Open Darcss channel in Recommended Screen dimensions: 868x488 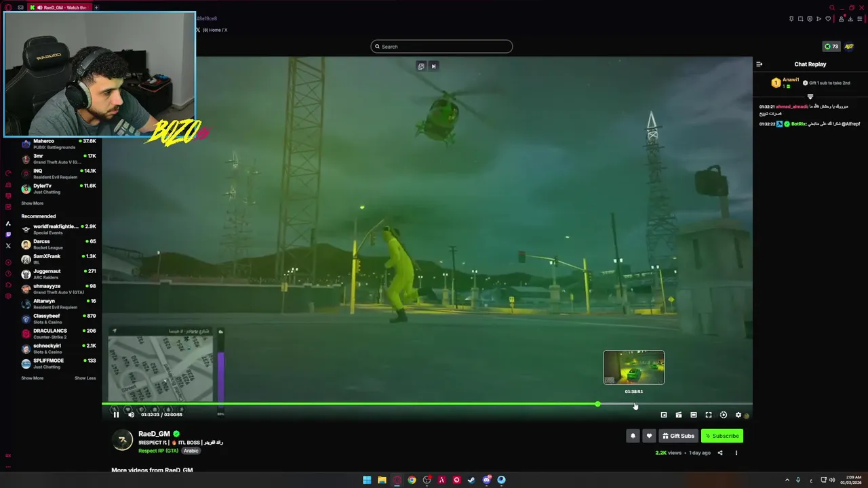click(x=59, y=244)
